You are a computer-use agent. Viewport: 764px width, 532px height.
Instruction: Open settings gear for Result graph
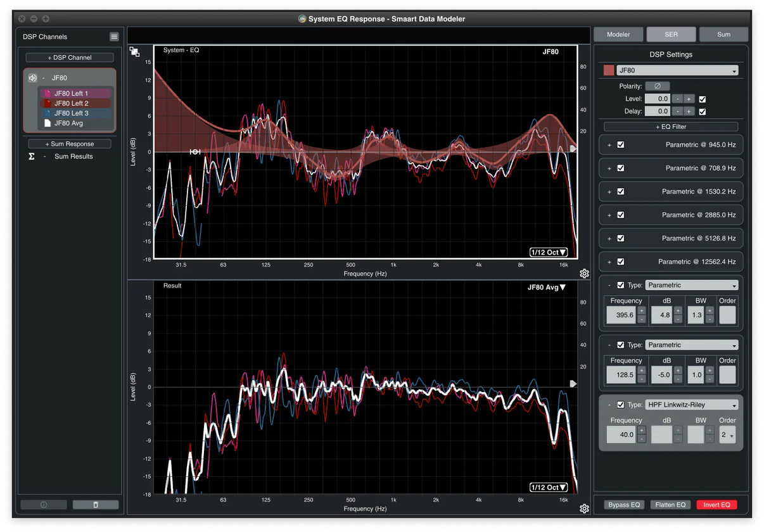(x=584, y=509)
